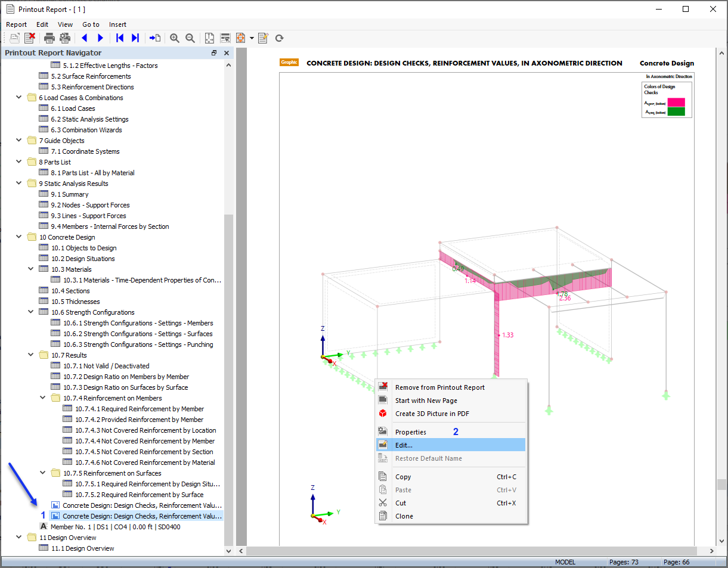Select Remove from Printout Report
The height and width of the screenshot is (568, 728).
(439, 387)
